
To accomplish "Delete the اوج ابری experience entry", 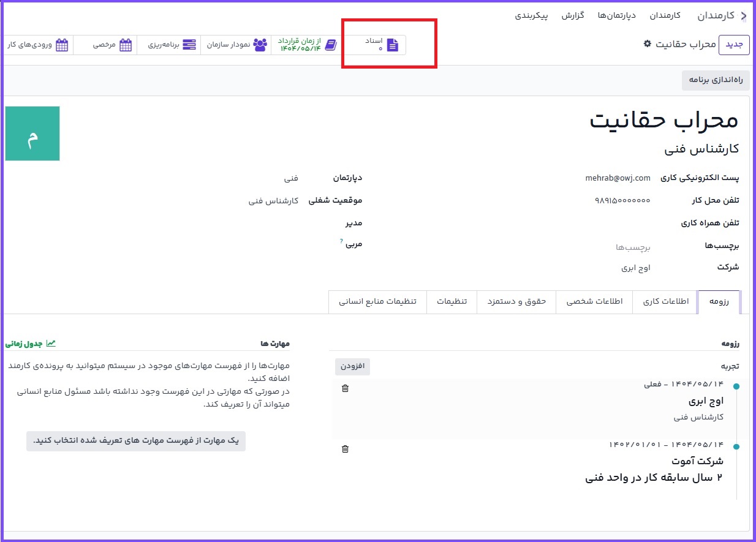I will [345, 388].
